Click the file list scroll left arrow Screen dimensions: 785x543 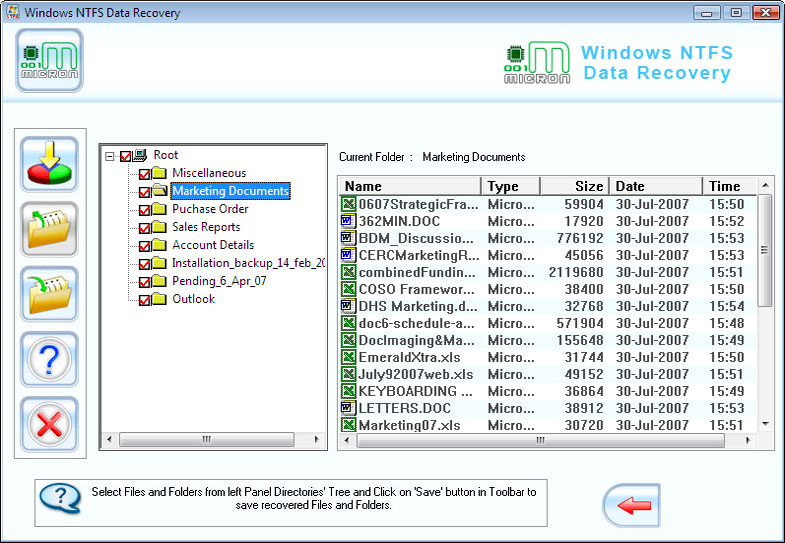click(x=347, y=440)
